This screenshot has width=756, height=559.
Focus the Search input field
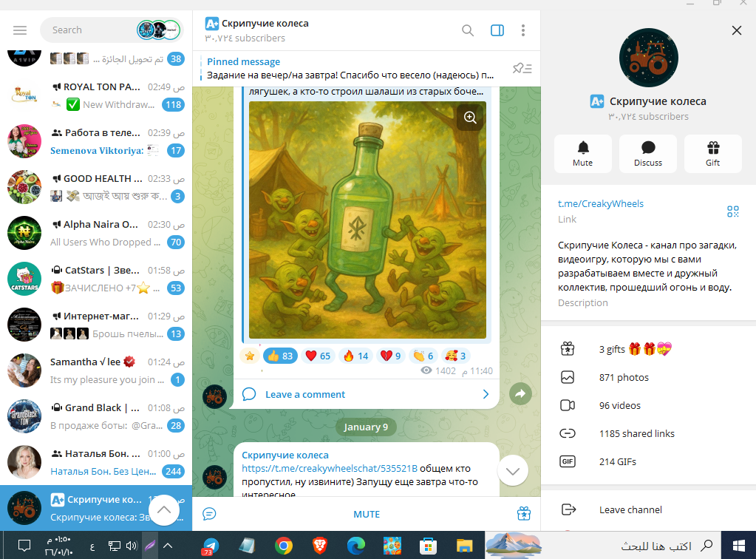point(92,30)
